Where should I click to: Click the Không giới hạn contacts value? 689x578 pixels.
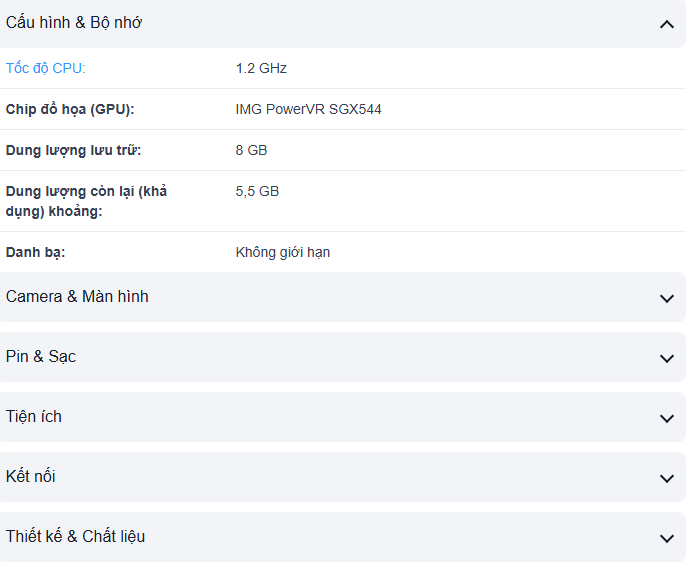click(283, 252)
